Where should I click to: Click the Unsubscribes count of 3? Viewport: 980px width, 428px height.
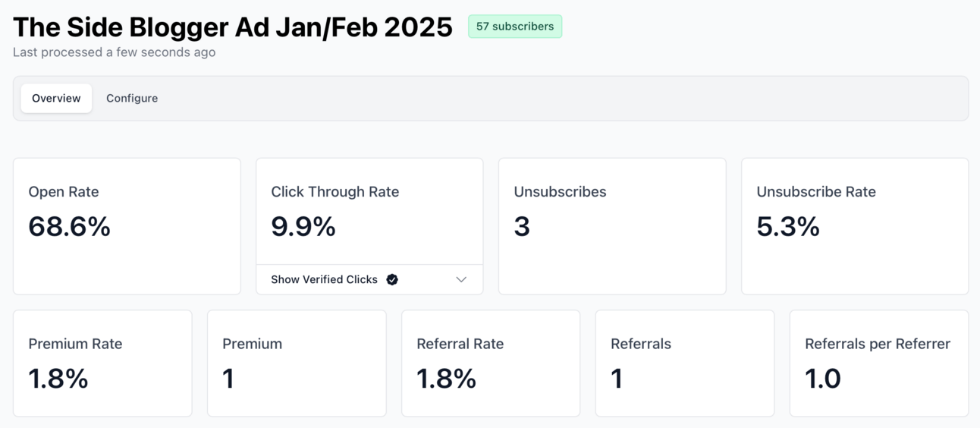pyautogui.click(x=522, y=226)
